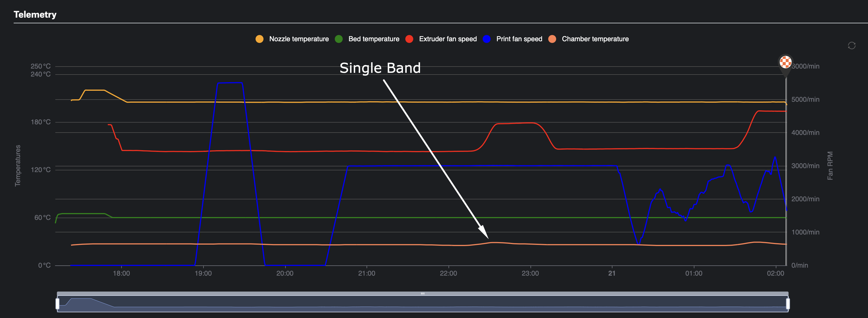Toggle Extruder fan speed red dot
Viewport: 868px width, 318px height.
(410, 39)
